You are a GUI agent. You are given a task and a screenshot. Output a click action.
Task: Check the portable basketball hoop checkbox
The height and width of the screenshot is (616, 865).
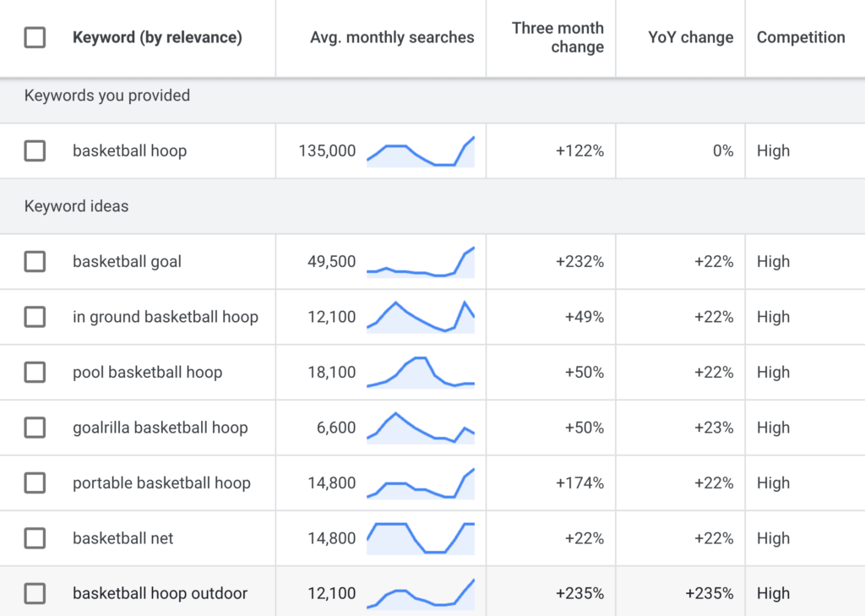point(35,482)
